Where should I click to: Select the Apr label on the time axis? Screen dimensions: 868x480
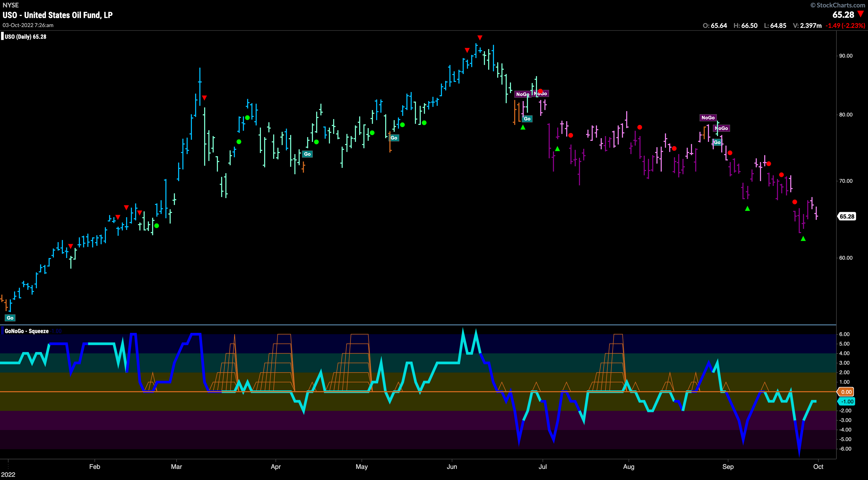click(276, 467)
